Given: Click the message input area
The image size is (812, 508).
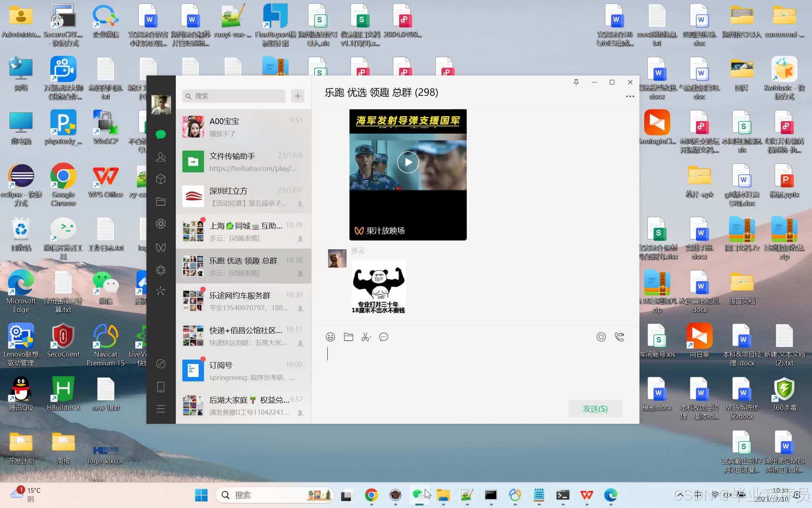Looking at the screenshot, I should [x=475, y=370].
